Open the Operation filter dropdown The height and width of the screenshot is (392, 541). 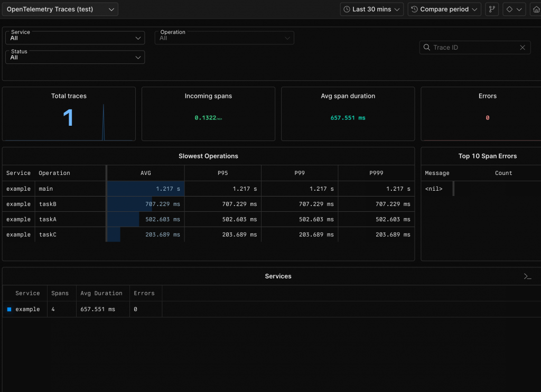(x=224, y=38)
